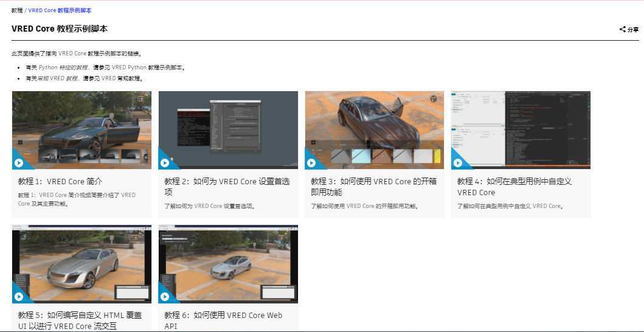The image size is (644, 332).
Task: Click the preferences dialog thumbnail of 教程 2
Action: 228,130
